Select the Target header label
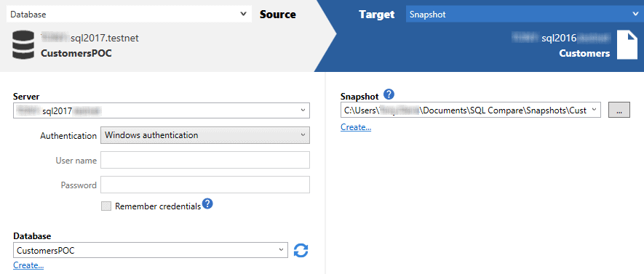 (377, 15)
